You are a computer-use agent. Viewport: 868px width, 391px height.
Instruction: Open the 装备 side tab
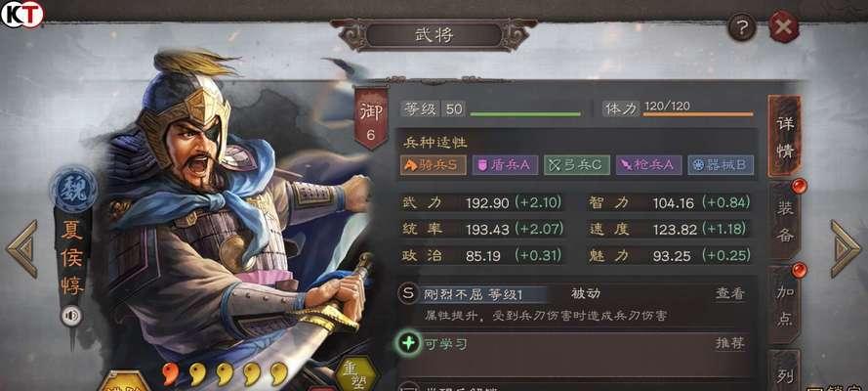tap(784, 221)
